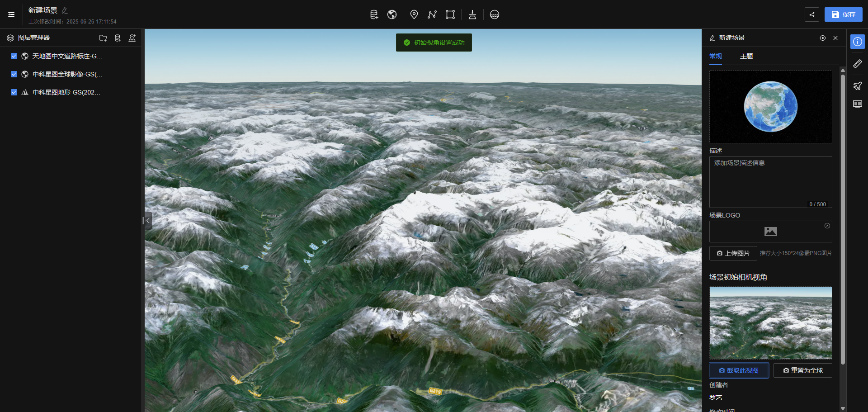The width and height of the screenshot is (868, 412).
Task: Click the 保存 button
Action: [843, 14]
